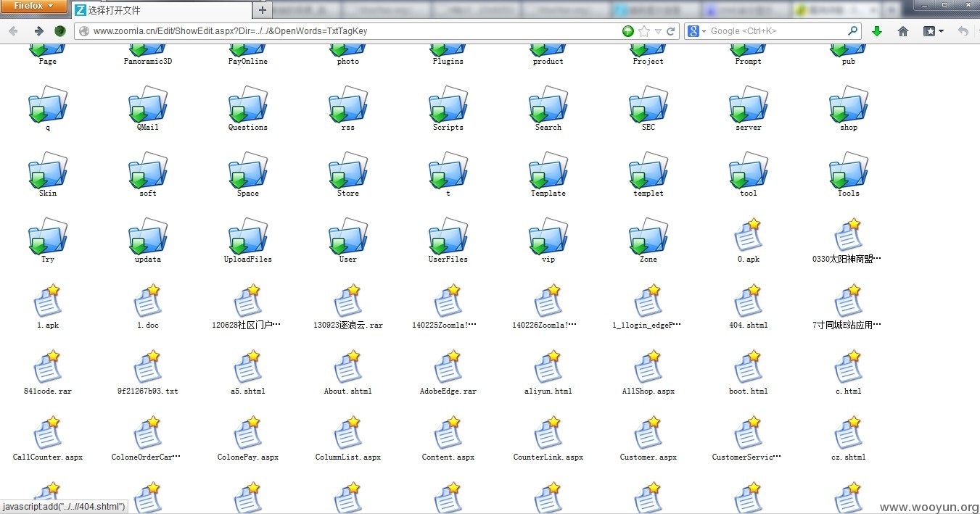This screenshot has height=514, width=980.
Task: Select the 841code.rar file icon
Action: click(47, 367)
